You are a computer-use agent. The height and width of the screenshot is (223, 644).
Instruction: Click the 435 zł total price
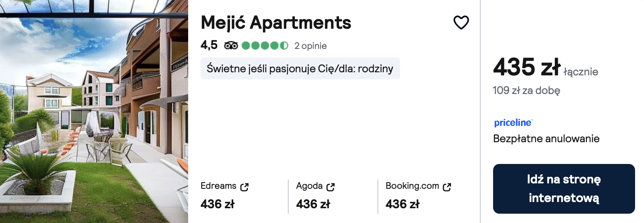(x=527, y=67)
